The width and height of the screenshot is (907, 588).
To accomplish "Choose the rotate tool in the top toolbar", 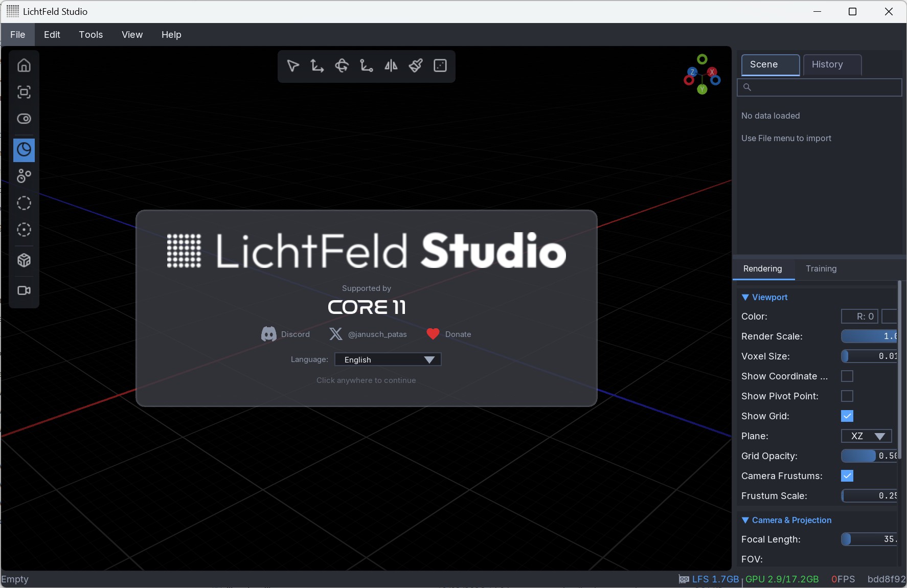I will 342,66.
